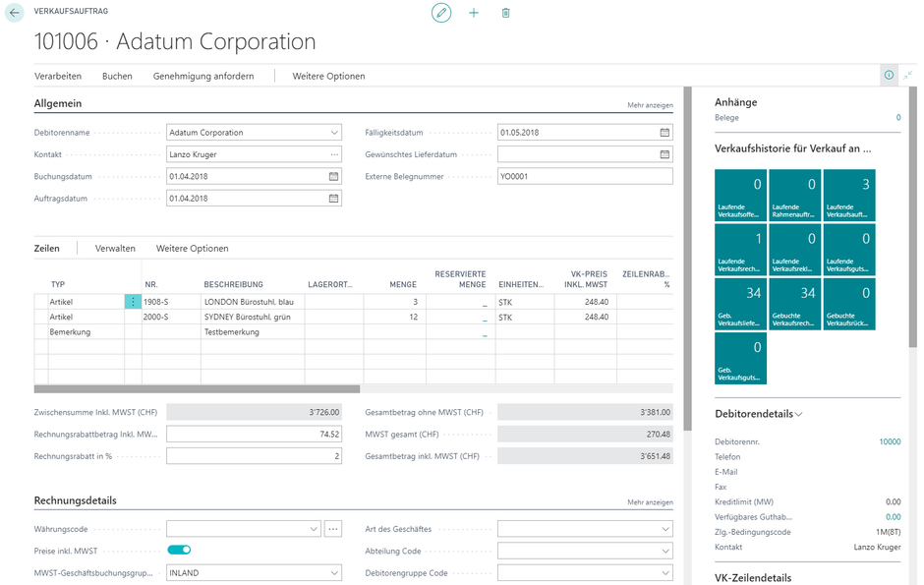Open the Verwalten lines menu
The height and width of the screenshot is (585, 924).
point(115,248)
